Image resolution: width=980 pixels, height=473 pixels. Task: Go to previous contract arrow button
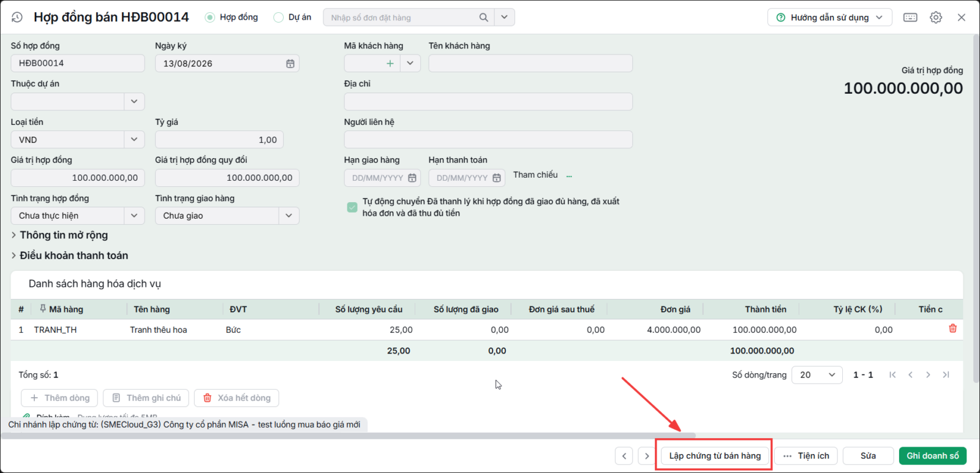tap(624, 456)
